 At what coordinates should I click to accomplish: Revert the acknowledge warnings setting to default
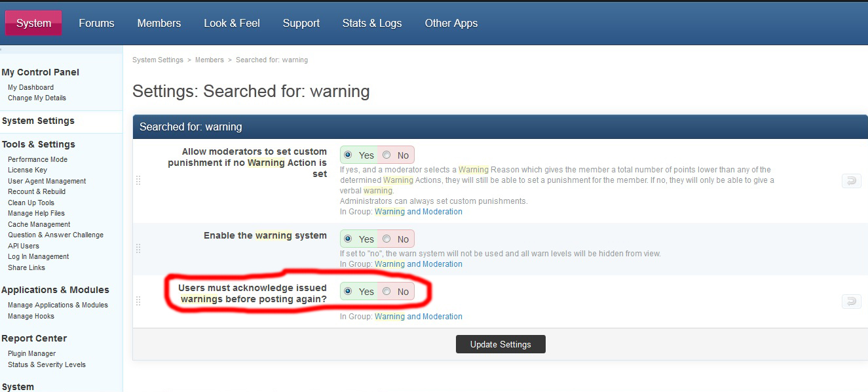851,302
